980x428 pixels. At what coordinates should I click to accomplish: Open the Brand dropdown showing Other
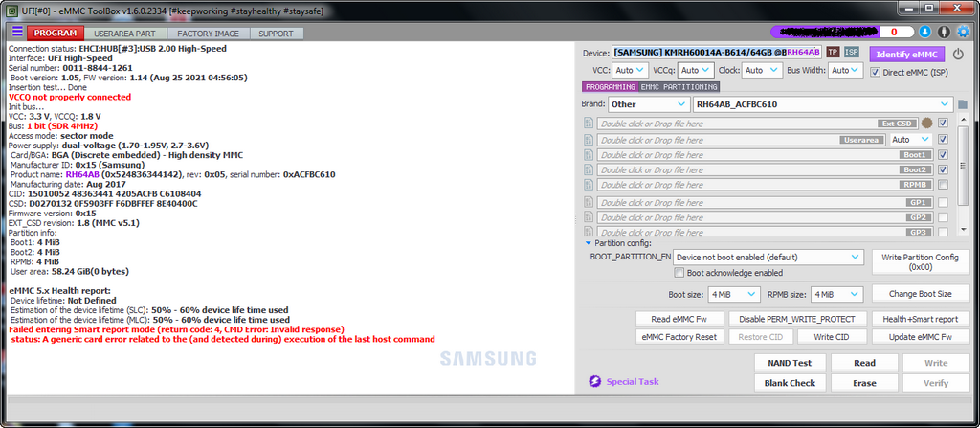click(648, 104)
